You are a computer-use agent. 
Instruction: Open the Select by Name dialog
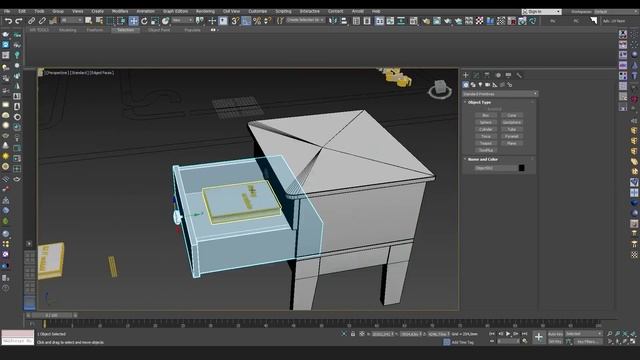[x=99, y=21]
